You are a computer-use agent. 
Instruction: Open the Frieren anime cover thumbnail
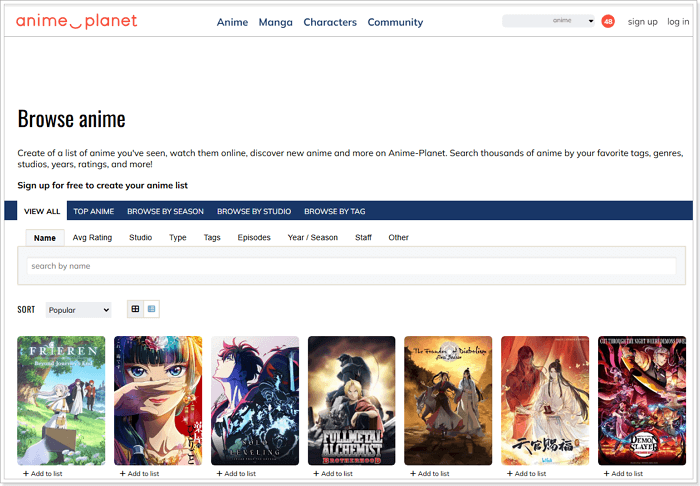pos(61,400)
